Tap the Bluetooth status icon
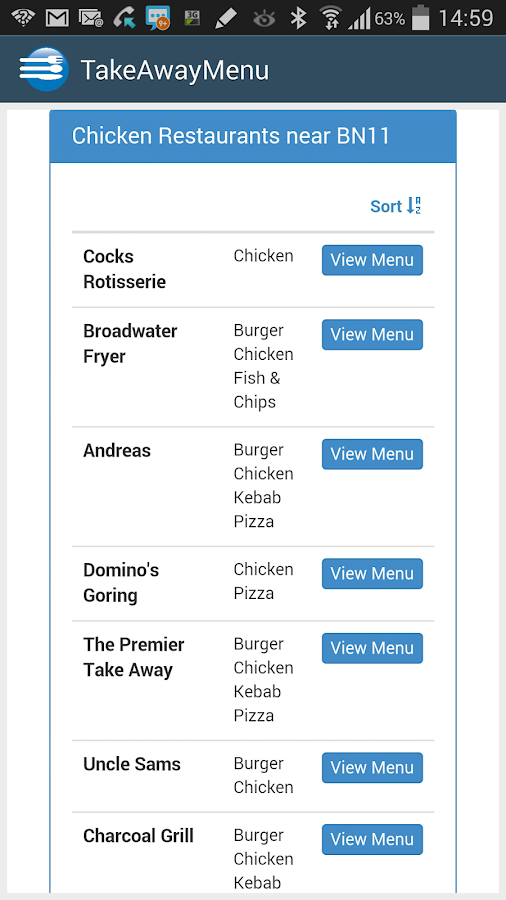The height and width of the screenshot is (900, 506). [298, 18]
